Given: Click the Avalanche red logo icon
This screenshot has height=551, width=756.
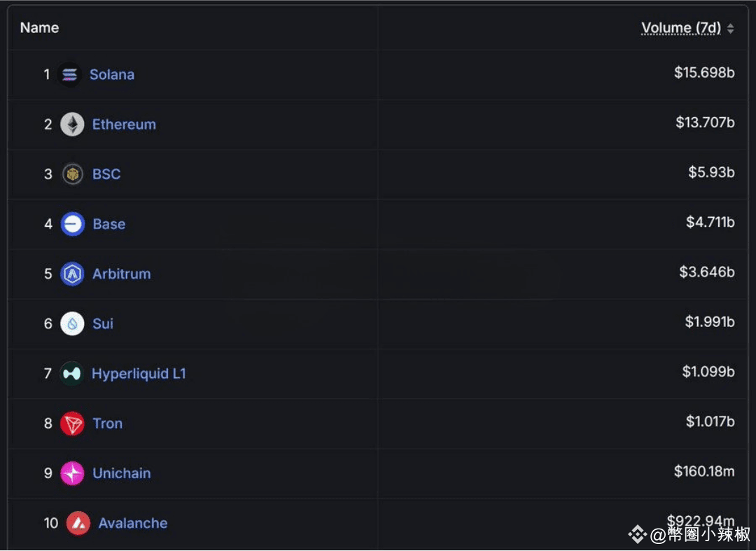Looking at the screenshot, I should coord(78,523).
